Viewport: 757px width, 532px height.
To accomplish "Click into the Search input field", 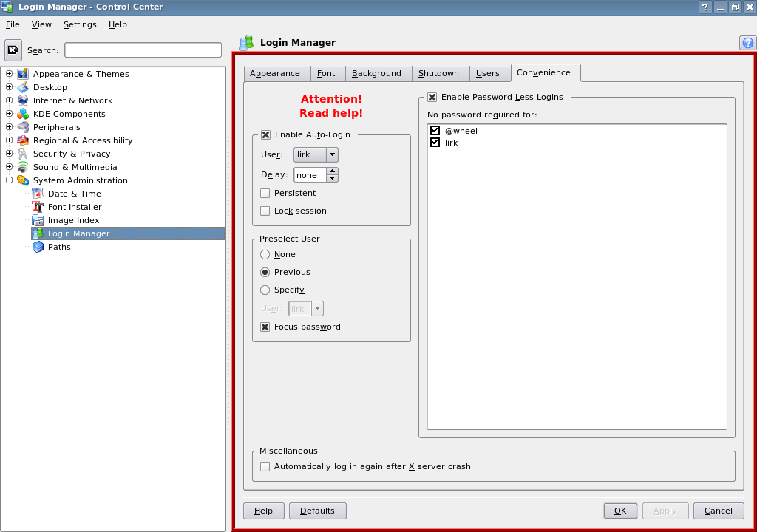I will click(x=143, y=50).
